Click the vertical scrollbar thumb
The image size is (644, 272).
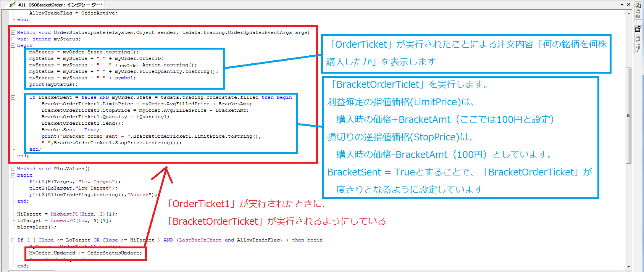[x=629, y=115]
